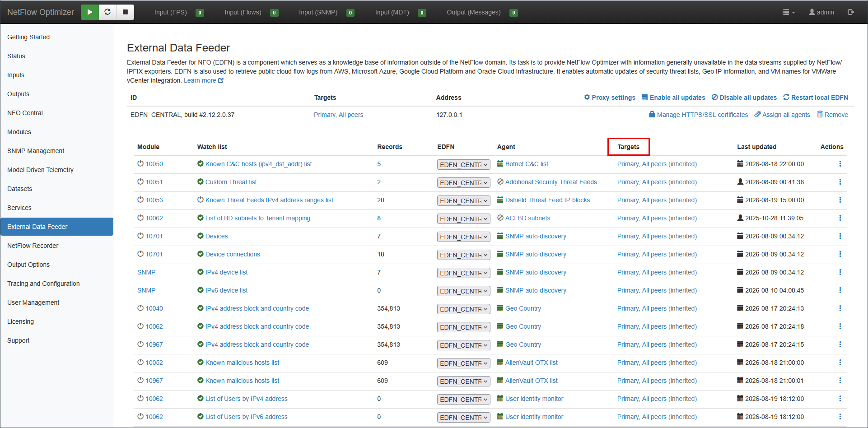
Task: Click Additional Security Threat Feeds agent icon
Action: tap(500, 181)
